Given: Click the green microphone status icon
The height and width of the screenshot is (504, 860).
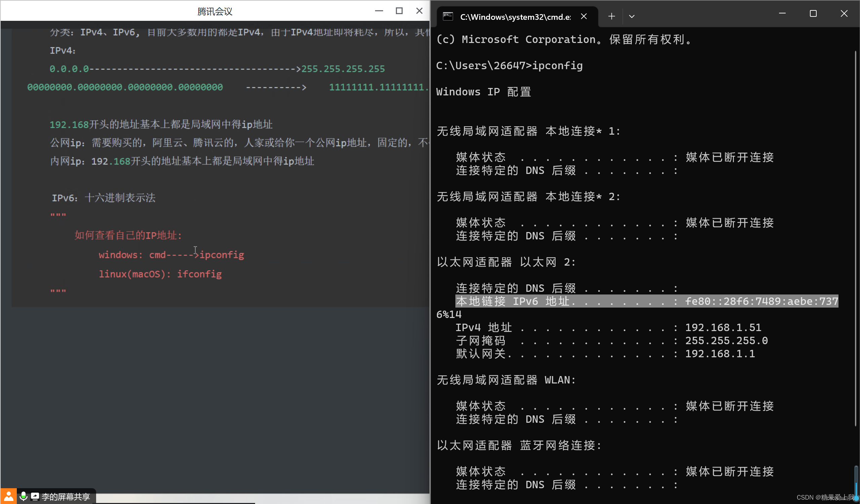Looking at the screenshot, I should tap(23, 496).
